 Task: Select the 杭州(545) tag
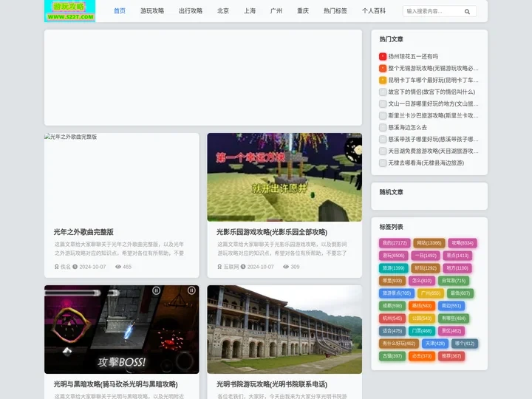point(392,318)
